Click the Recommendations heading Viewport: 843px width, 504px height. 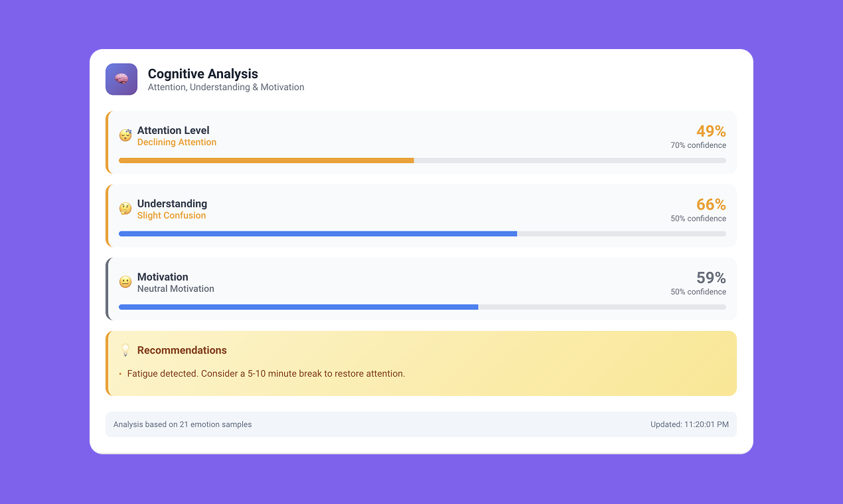coord(182,350)
